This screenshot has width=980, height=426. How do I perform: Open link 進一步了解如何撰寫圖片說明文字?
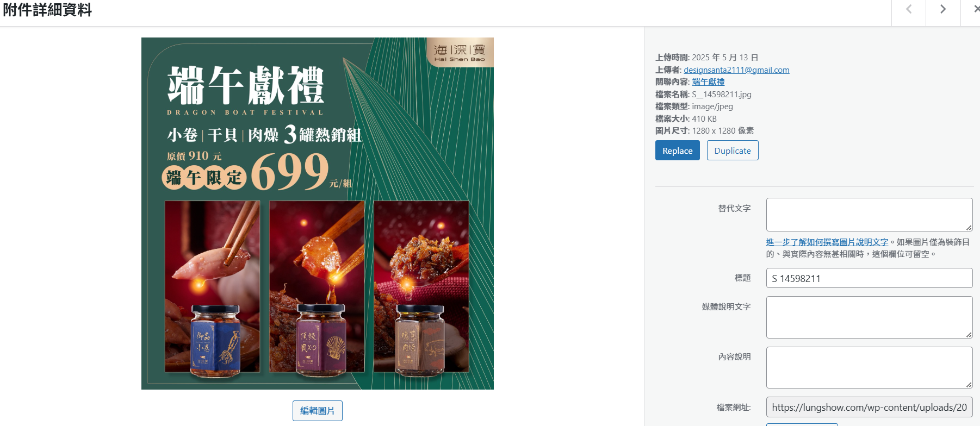click(x=827, y=242)
